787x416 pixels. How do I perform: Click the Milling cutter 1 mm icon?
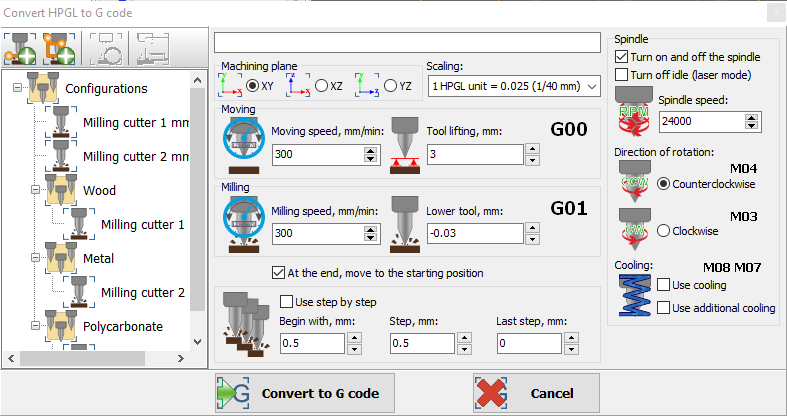tap(61, 121)
